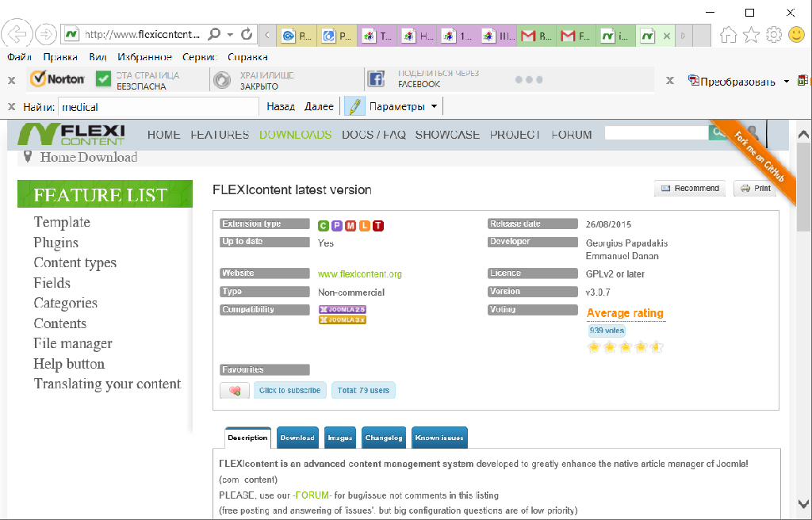This screenshot has height=520, width=812.
Task: Switch to the Download tab
Action: pyautogui.click(x=297, y=438)
